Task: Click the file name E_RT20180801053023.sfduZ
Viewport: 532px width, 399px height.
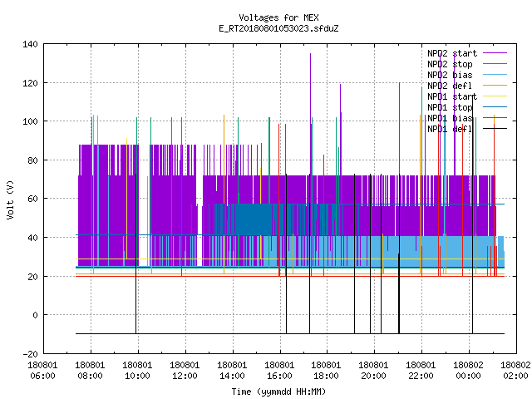Action: [x=278, y=28]
